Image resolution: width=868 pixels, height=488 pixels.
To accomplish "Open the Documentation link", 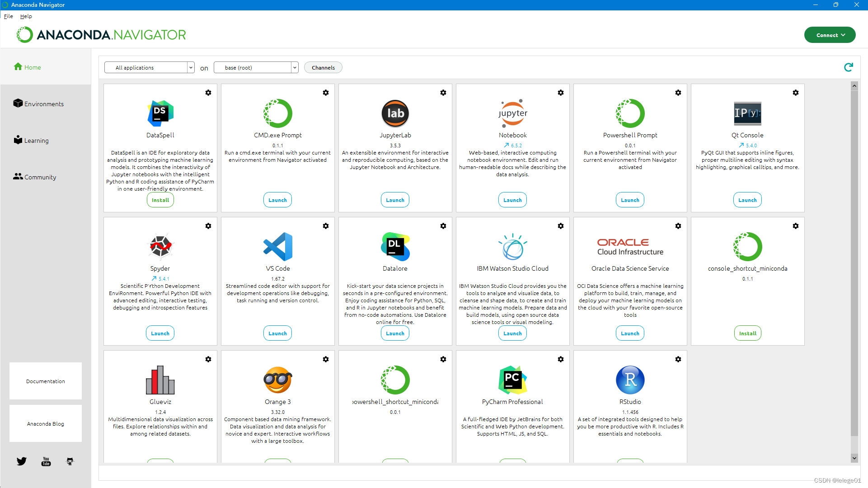I will click(x=46, y=381).
